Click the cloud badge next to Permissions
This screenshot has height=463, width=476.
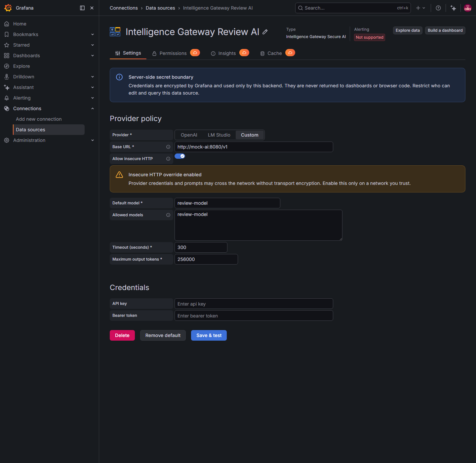(x=195, y=53)
